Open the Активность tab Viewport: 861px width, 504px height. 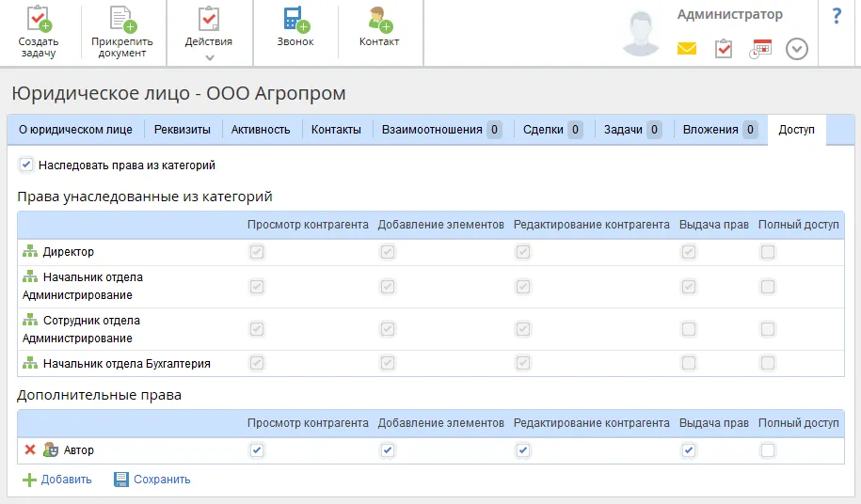click(261, 130)
